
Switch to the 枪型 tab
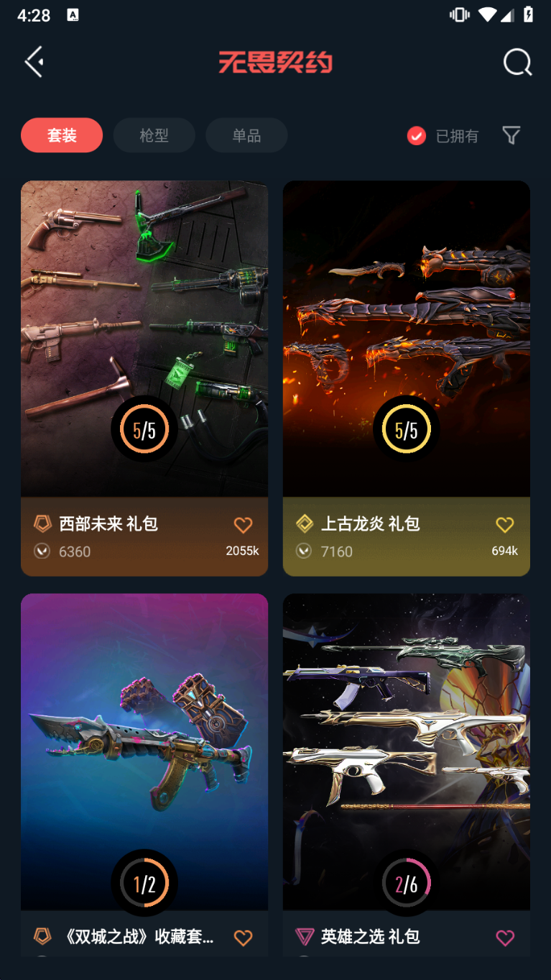(154, 135)
